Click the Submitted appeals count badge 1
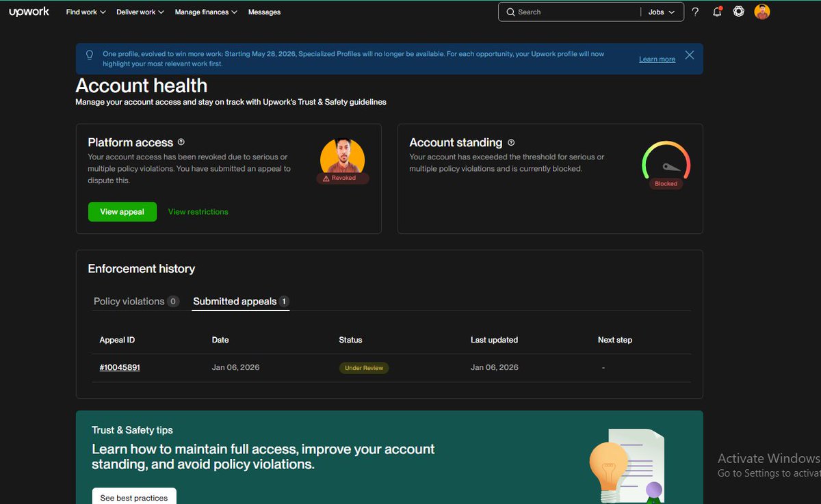Image resolution: width=821 pixels, height=504 pixels. coord(284,302)
